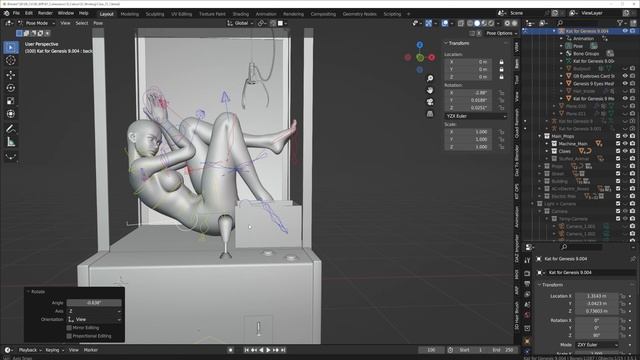Select the Annotate tool
The height and width of the screenshot is (360, 640).
[x=11, y=129]
